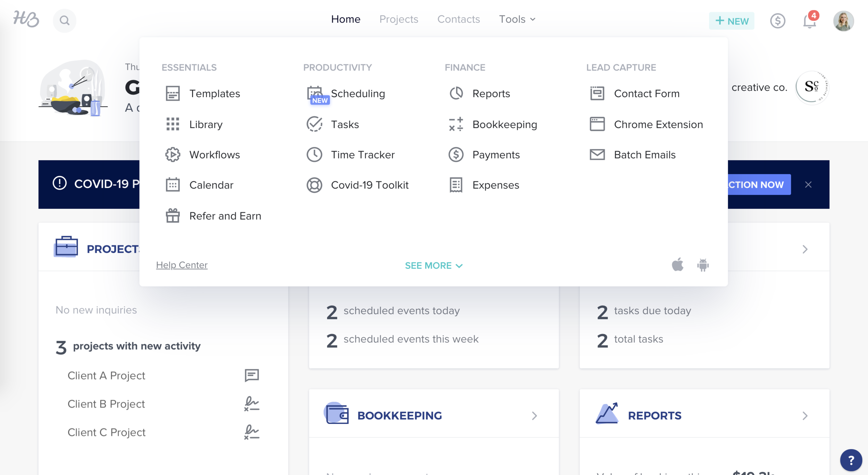Click the Android app icon
The image size is (868, 475).
coord(703,265)
